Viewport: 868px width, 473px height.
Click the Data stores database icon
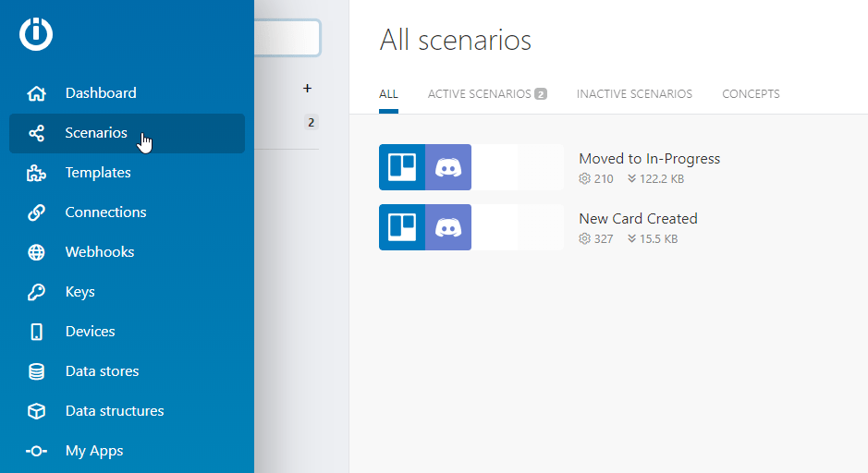click(x=37, y=371)
